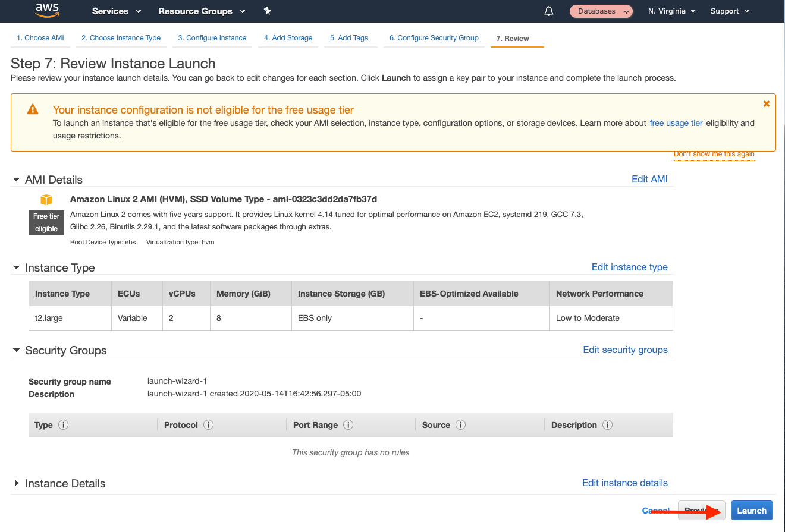Click the Edit instance type link

pyautogui.click(x=629, y=267)
